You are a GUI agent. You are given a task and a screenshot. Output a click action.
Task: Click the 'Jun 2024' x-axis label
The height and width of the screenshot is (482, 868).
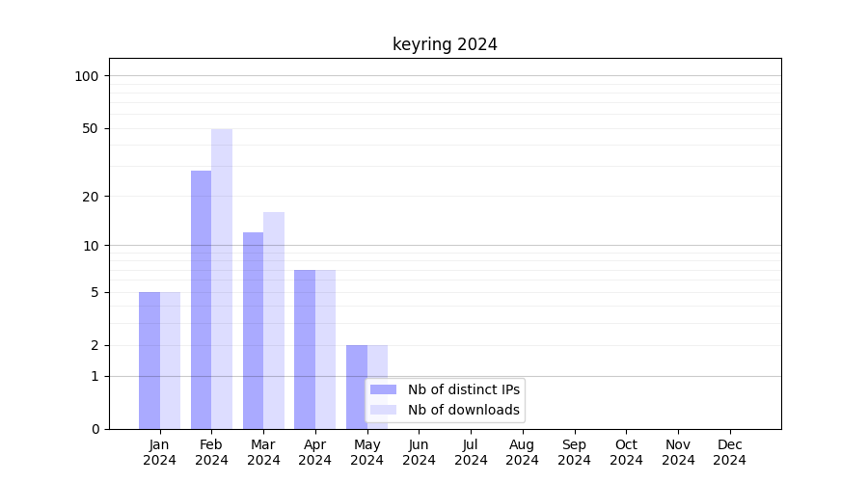[x=419, y=452]
